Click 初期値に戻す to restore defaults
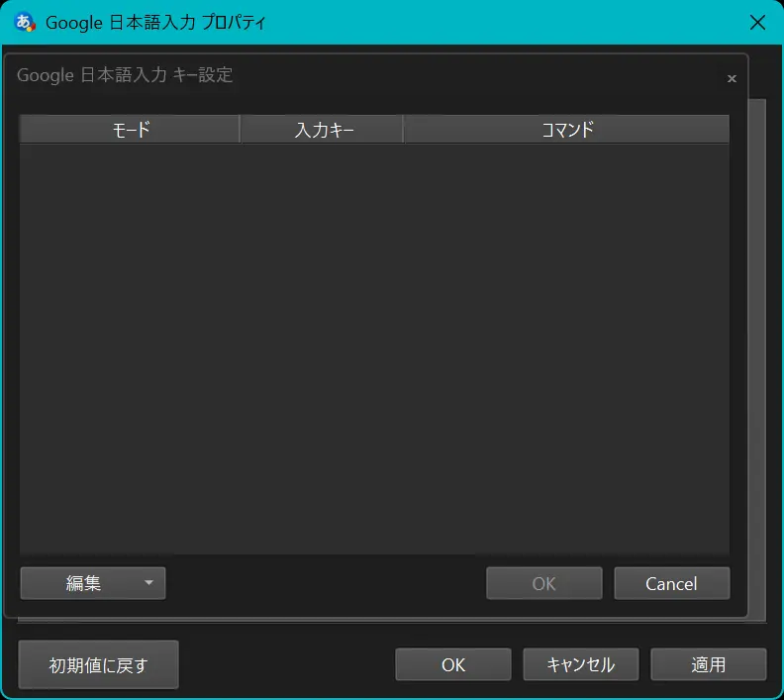Image resolution: width=784 pixels, height=700 pixels. [99, 664]
